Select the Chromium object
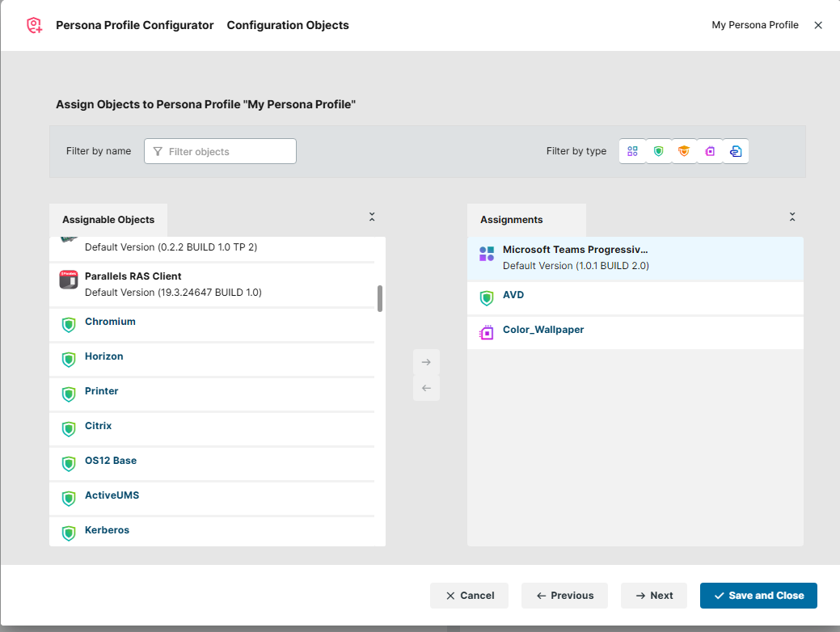 (x=212, y=325)
